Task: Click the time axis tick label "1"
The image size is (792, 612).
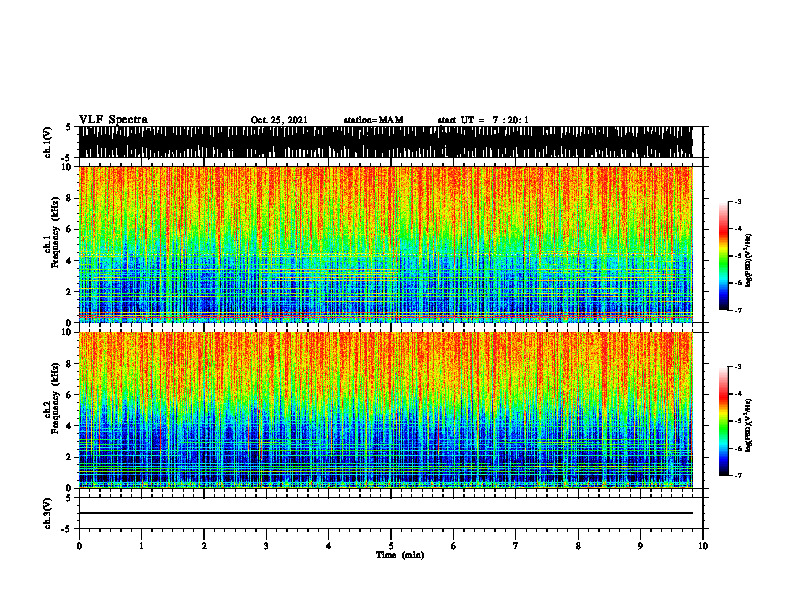Action: [141, 546]
